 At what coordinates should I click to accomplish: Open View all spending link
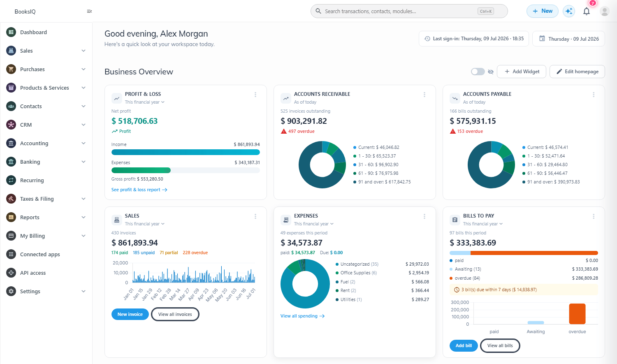coord(303,316)
